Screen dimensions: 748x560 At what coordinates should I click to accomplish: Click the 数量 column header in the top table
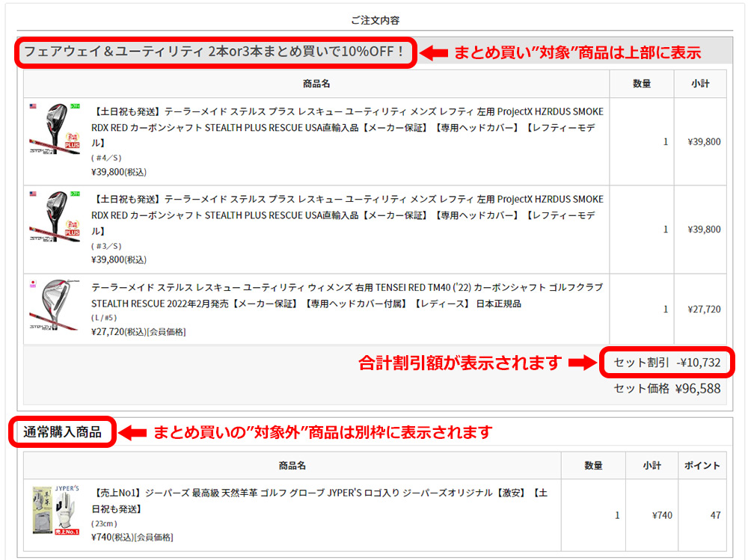tap(641, 83)
